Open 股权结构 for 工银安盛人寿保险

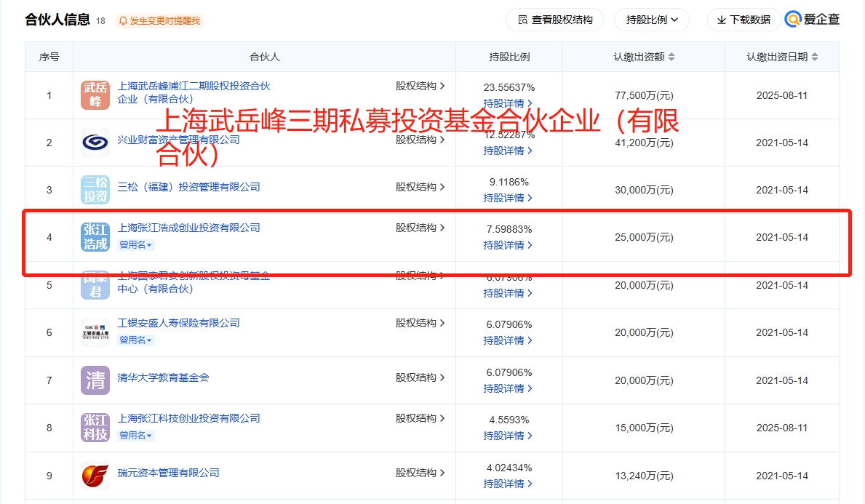[x=420, y=323]
